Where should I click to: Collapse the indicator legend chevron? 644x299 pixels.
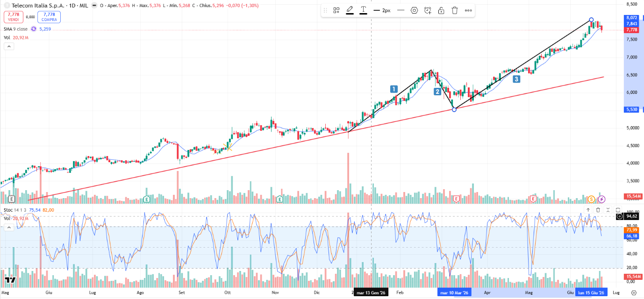tap(9, 46)
